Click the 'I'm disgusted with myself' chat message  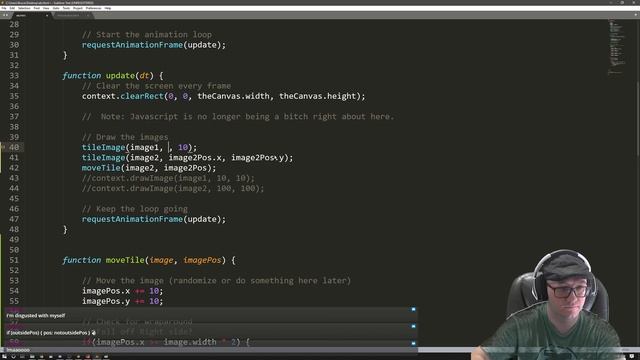point(36,316)
